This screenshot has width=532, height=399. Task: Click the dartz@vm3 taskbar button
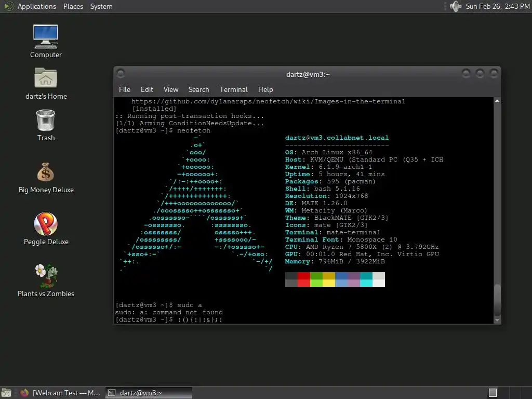(149, 393)
